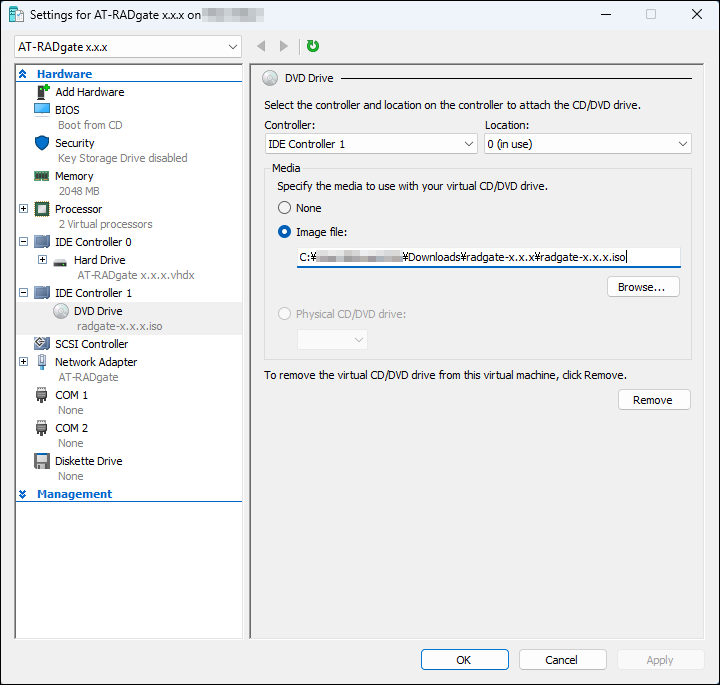Click the Security shield icon
Image resolution: width=720 pixels, height=685 pixels.
(42, 143)
